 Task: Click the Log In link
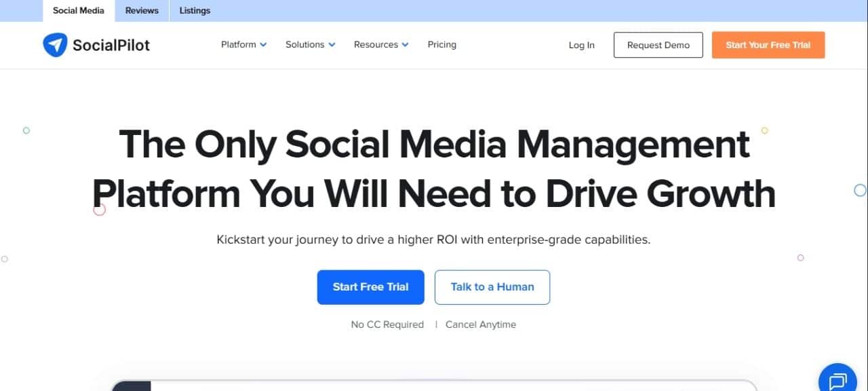(x=581, y=45)
